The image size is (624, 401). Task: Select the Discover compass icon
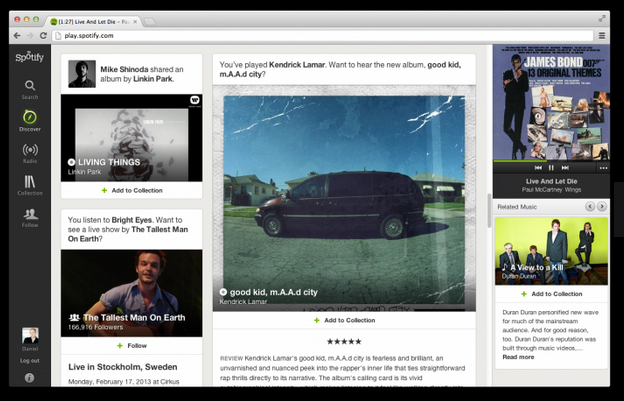pos(30,117)
